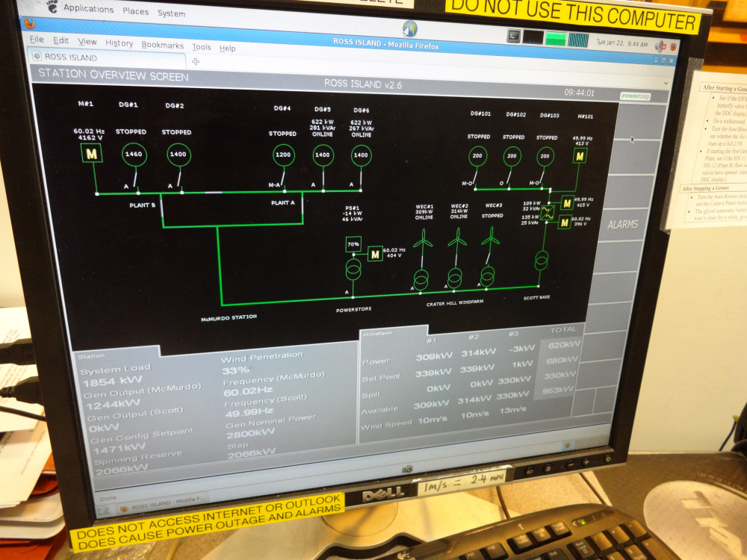Open the terminal icon in top panel

[x=514, y=36]
